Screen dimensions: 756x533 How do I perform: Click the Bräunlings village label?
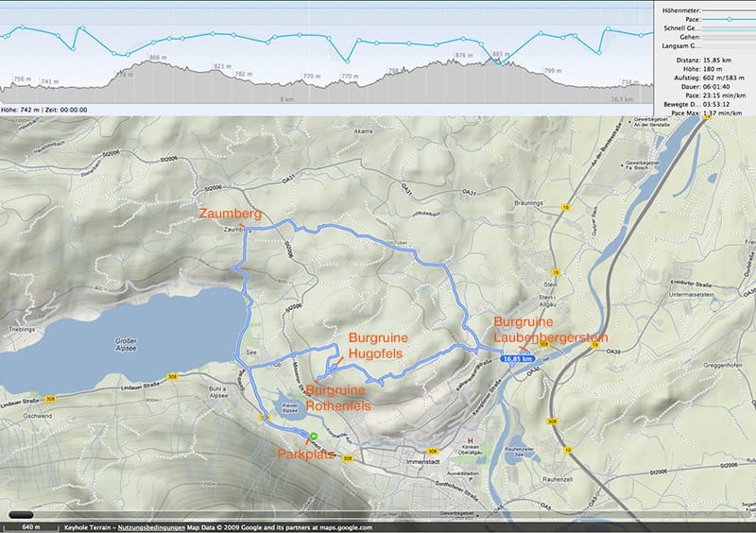[x=528, y=203]
